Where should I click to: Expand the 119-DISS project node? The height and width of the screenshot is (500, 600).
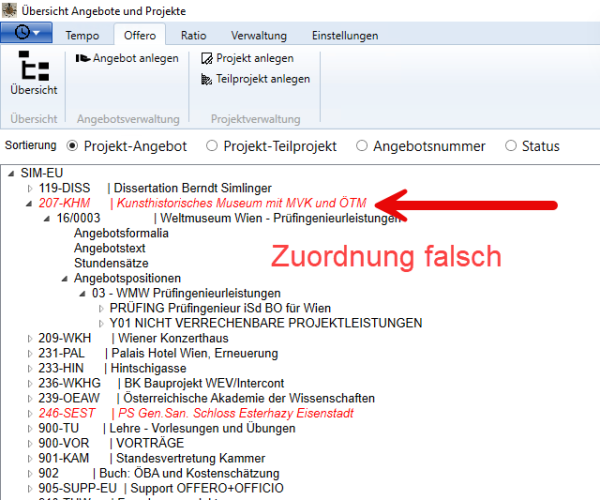[30, 188]
